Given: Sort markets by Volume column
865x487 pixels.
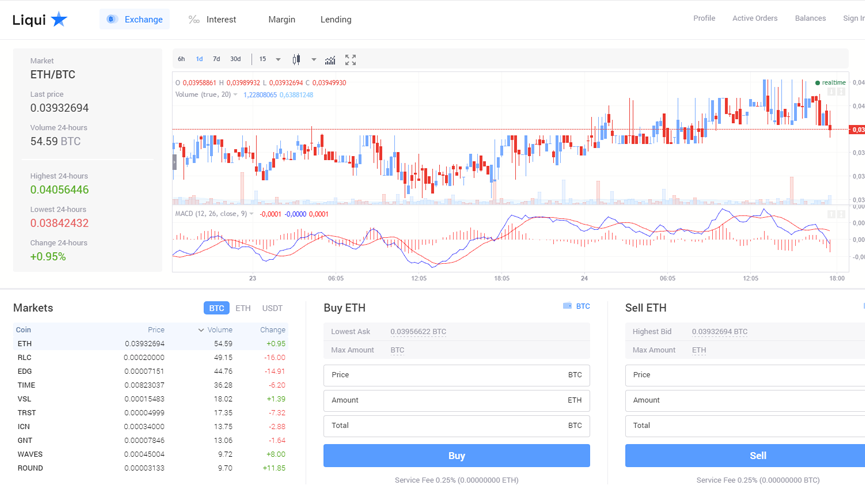Looking at the screenshot, I should [215, 330].
